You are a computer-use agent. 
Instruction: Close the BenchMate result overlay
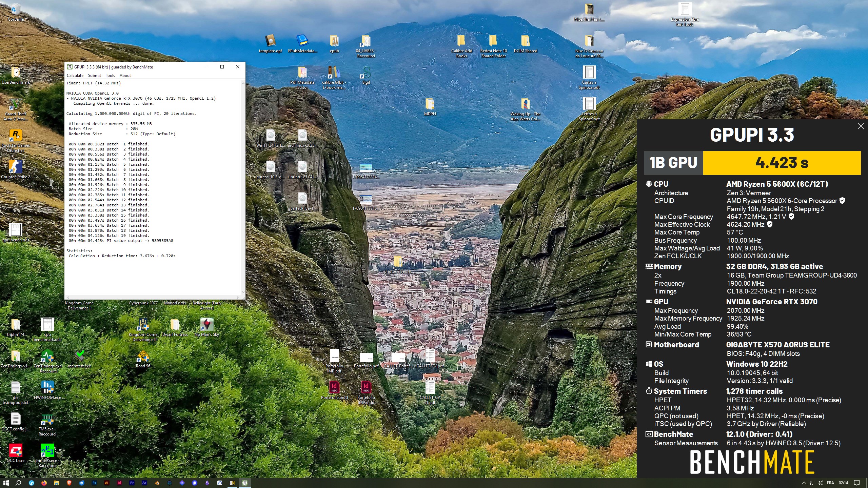point(861,126)
